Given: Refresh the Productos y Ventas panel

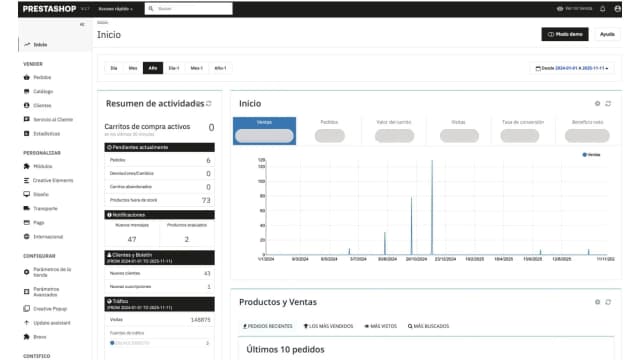Looking at the screenshot, I should tap(608, 302).
